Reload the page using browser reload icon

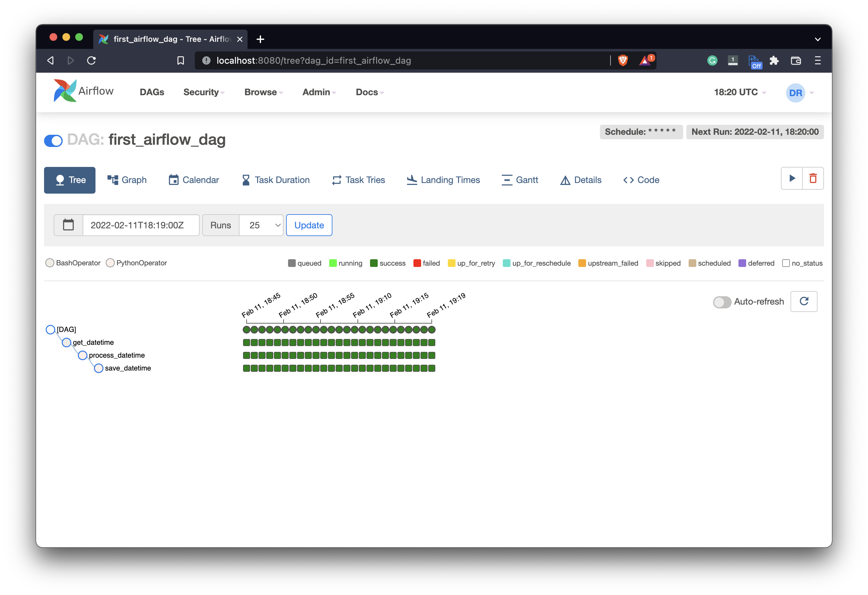point(92,60)
